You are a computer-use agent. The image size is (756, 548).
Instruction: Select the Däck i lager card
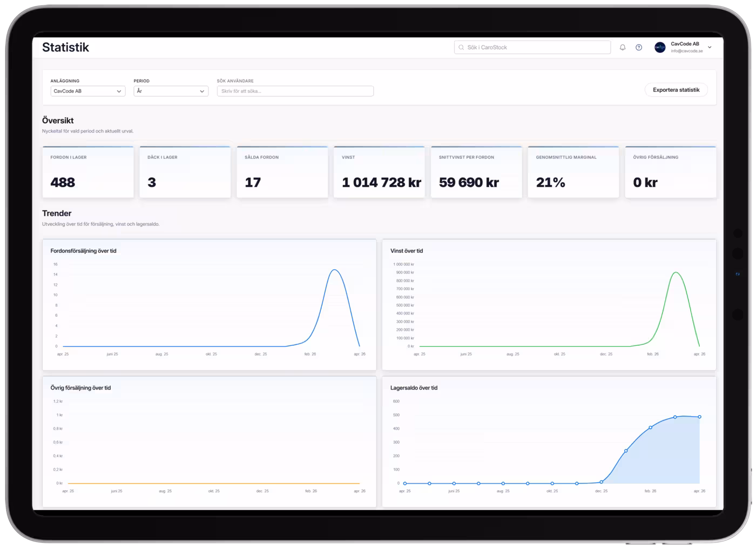pos(185,172)
